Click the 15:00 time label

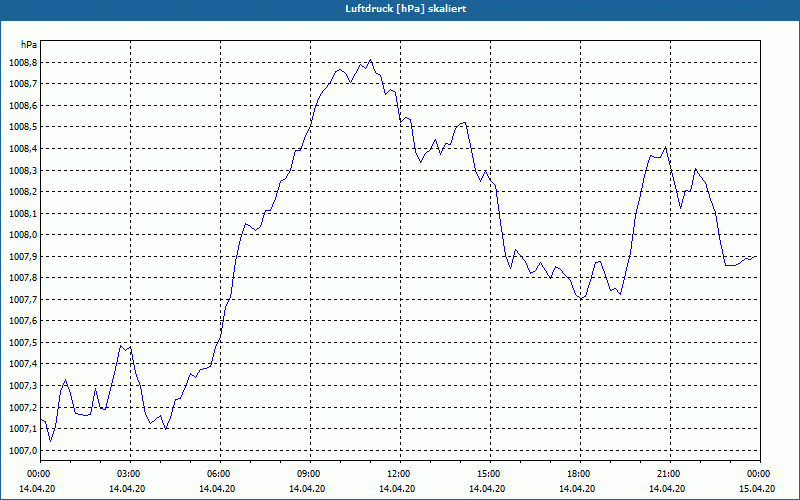[x=488, y=474]
